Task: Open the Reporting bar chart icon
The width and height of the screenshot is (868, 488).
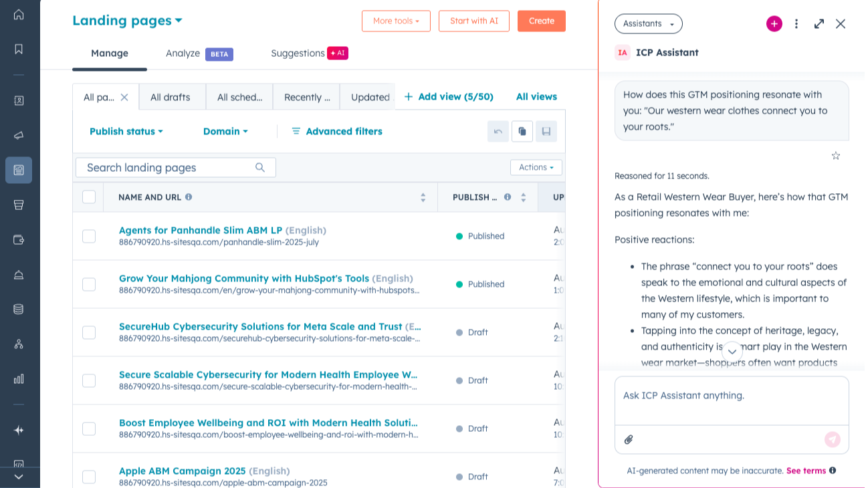Action: coord(19,378)
